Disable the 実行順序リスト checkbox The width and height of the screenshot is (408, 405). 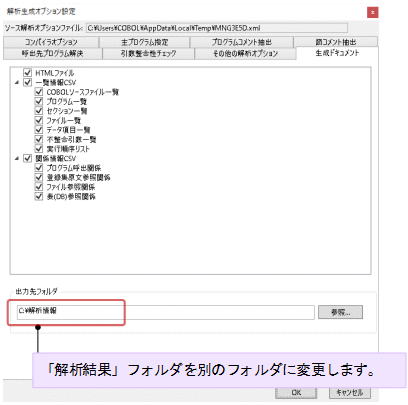click(39, 149)
